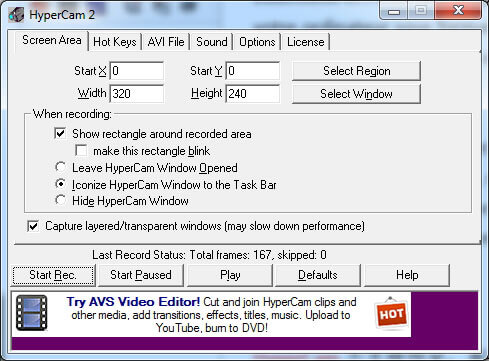Close the HyperCam 2 window
The image size is (489, 361).
point(458,11)
